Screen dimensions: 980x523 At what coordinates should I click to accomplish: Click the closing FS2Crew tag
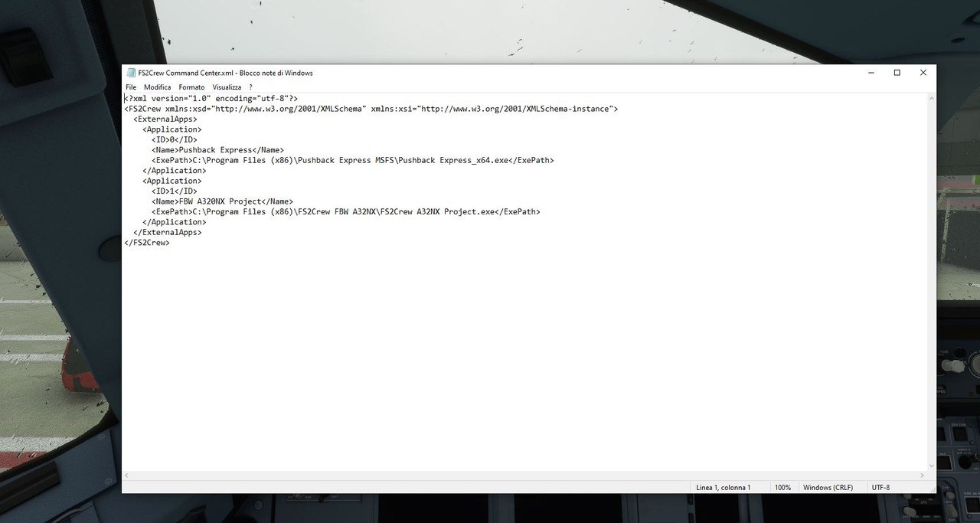point(146,243)
